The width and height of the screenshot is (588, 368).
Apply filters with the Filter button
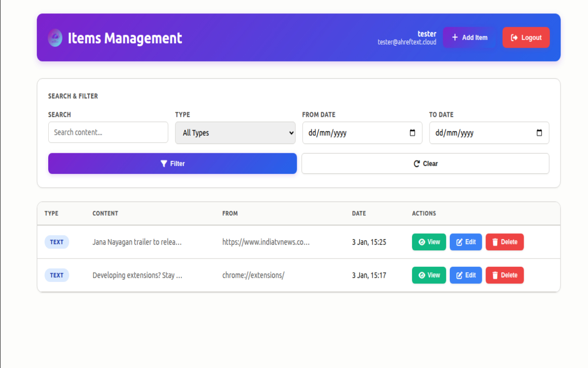pos(172,164)
